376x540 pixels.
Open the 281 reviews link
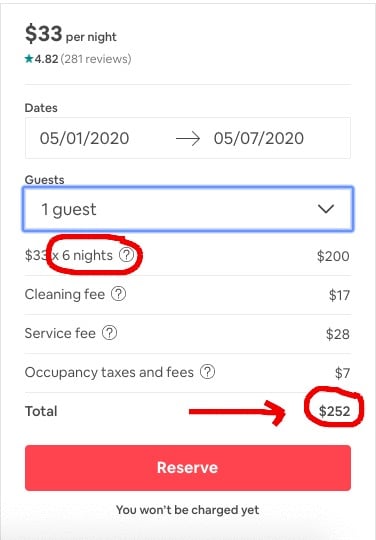(x=96, y=59)
